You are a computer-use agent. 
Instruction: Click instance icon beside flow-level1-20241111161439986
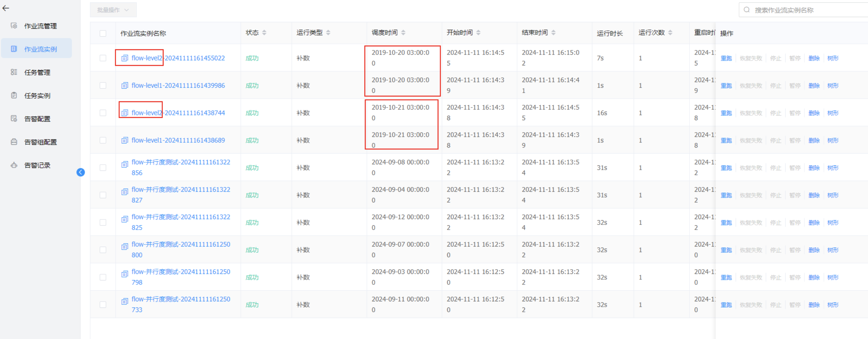125,86
